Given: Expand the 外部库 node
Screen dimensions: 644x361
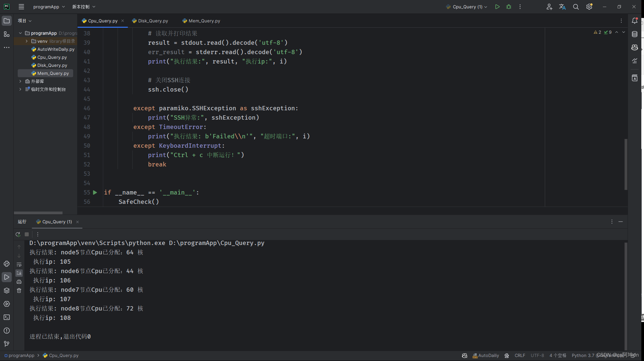Looking at the screenshot, I should point(20,81).
